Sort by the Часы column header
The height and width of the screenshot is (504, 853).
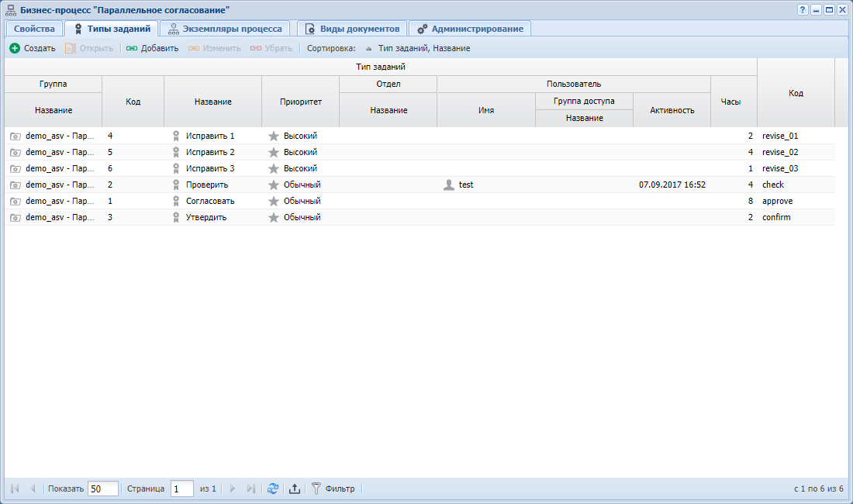click(x=730, y=102)
